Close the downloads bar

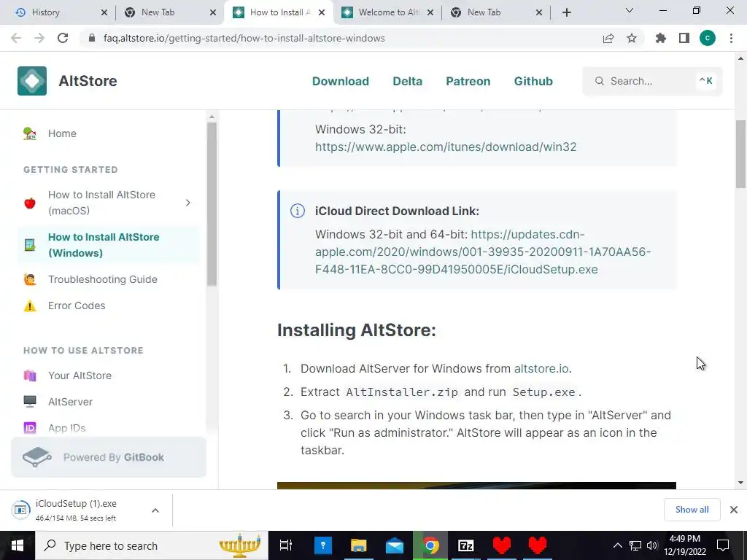point(734,510)
